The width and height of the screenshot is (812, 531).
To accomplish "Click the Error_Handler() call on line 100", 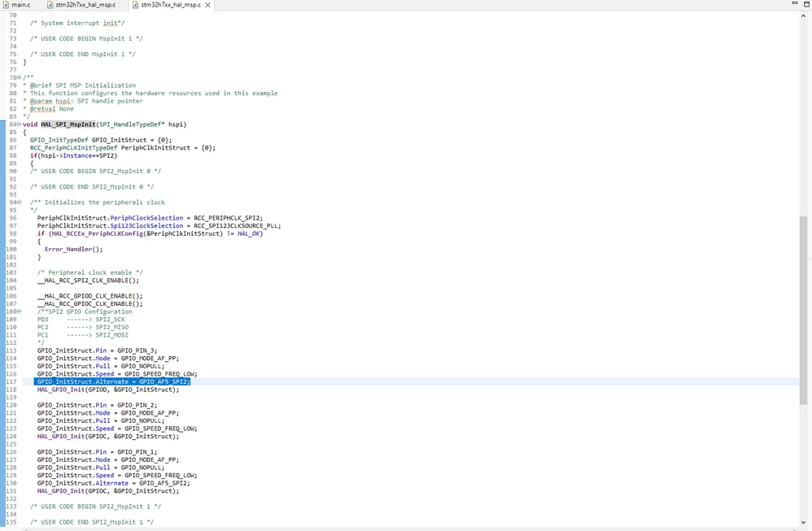I will 73,249.
